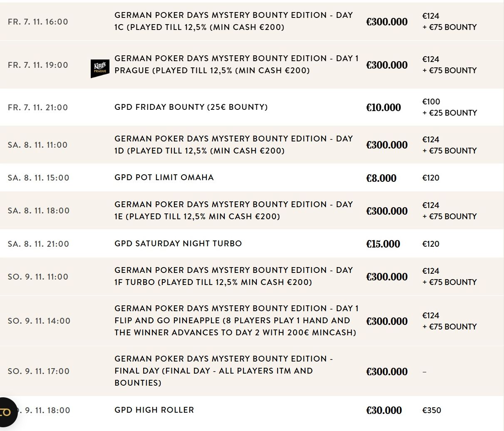Screen dimensions: 504x431
Task: Open the Day 1C Mystery Bounty tournament
Action: [x=233, y=21]
